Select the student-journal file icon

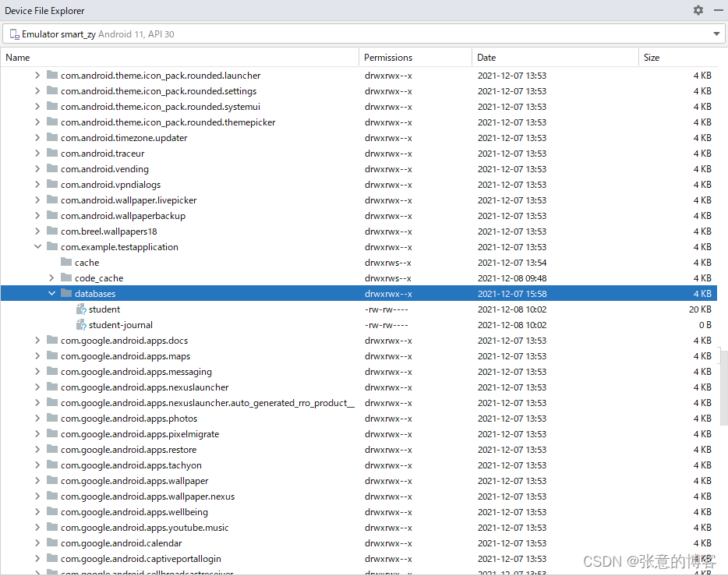81,325
